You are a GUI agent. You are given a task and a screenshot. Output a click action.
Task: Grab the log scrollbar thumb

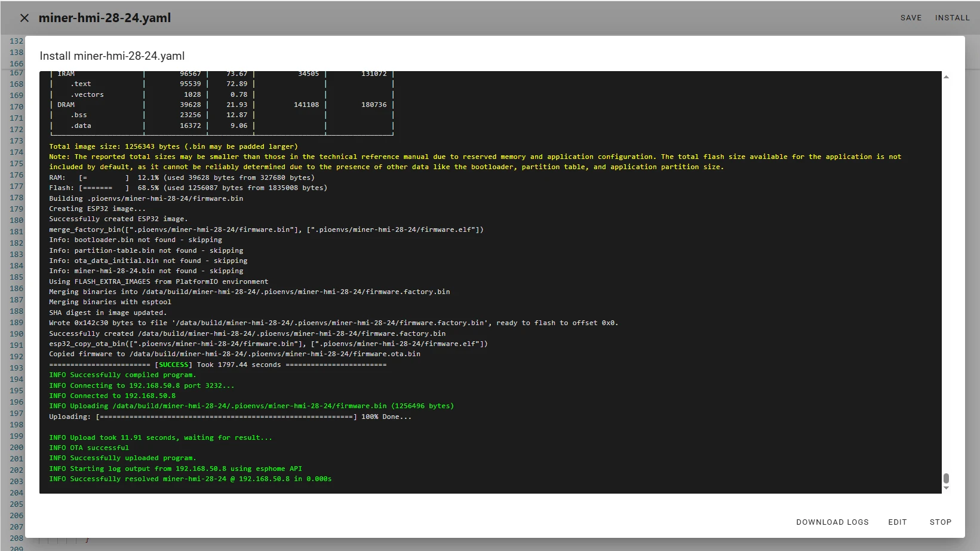[946, 479]
